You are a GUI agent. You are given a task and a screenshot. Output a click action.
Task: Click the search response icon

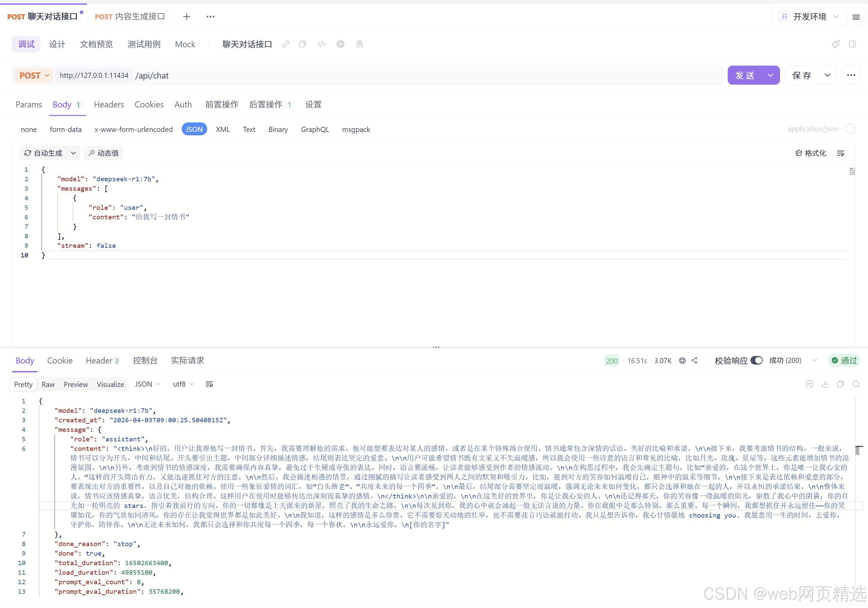pos(856,384)
